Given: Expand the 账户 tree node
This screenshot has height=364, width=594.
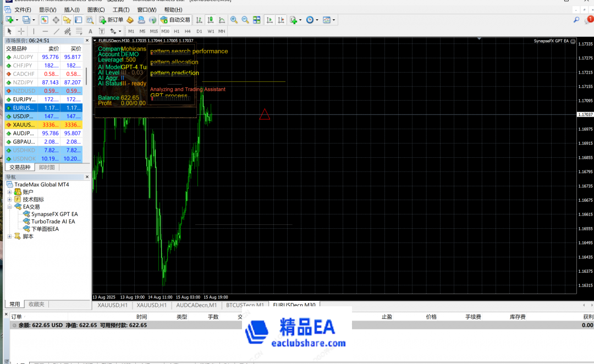Looking at the screenshot, I should pyautogui.click(x=9, y=192).
